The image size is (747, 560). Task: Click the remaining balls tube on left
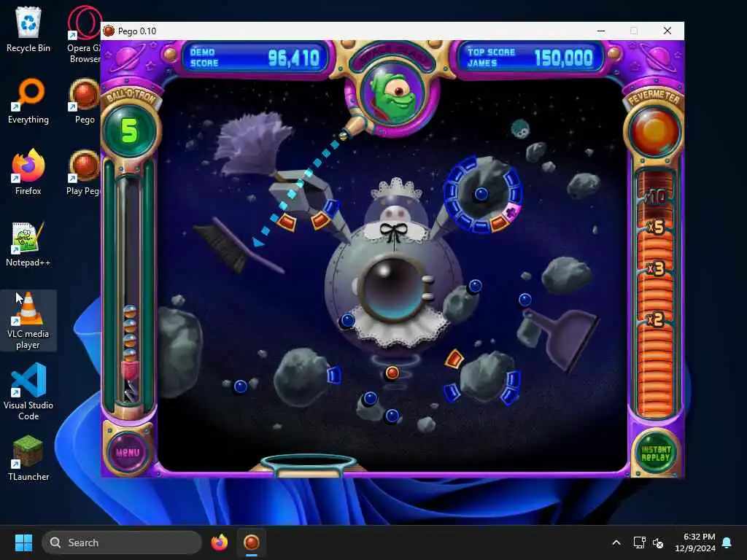coord(130,290)
